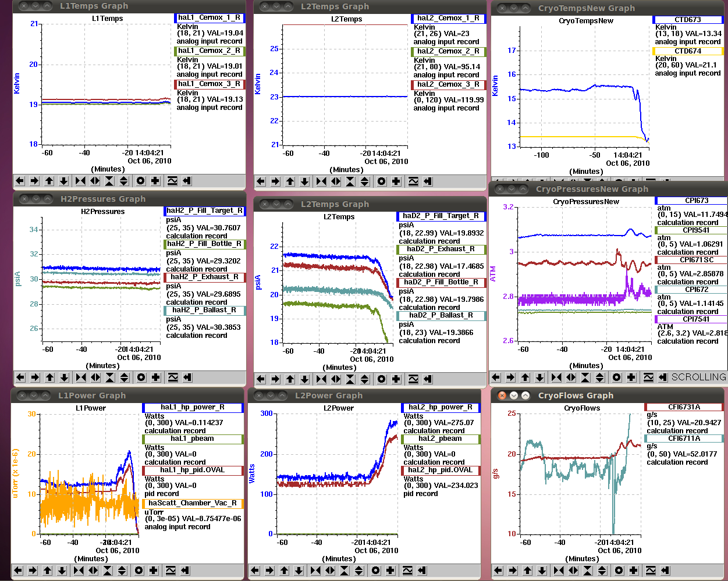The width and height of the screenshot is (728, 581).
Task: Select the haD2_P_Fill_Target_R legend entry
Action: 441,216
